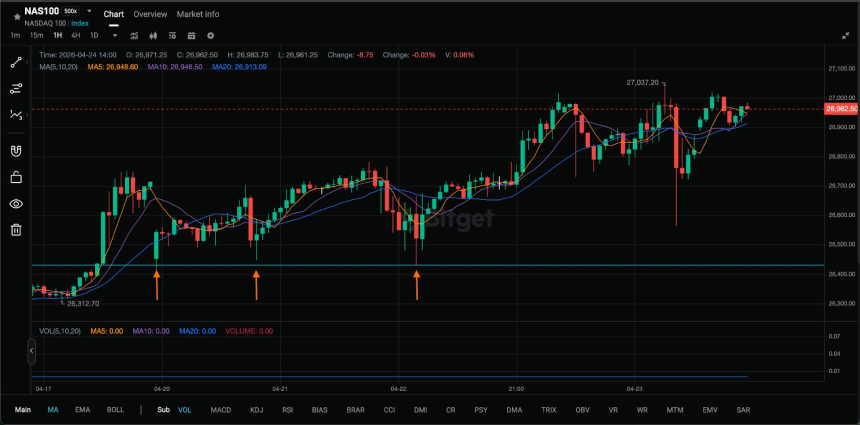Select the TRIX sub indicator
The height and width of the screenshot is (425, 860).
tap(548, 410)
